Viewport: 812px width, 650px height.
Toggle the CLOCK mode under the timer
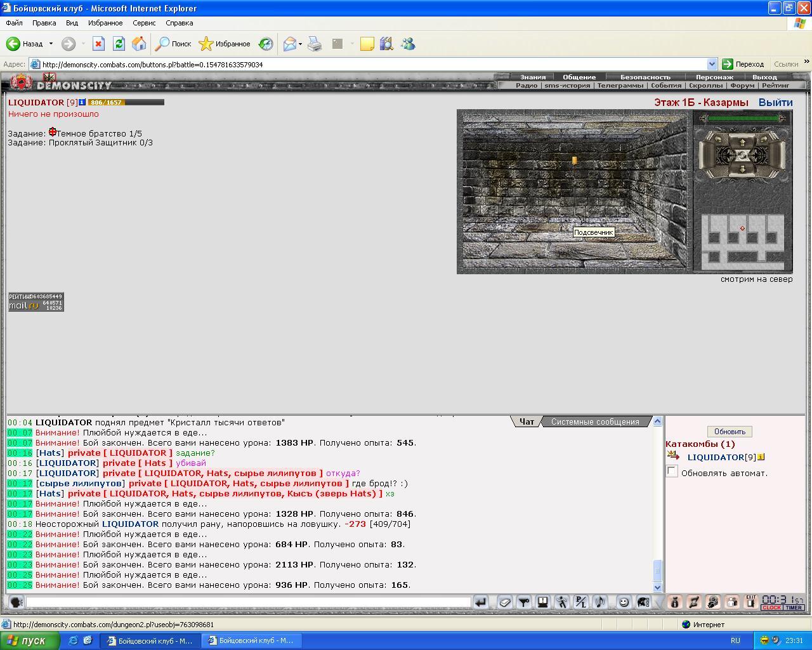click(x=771, y=608)
